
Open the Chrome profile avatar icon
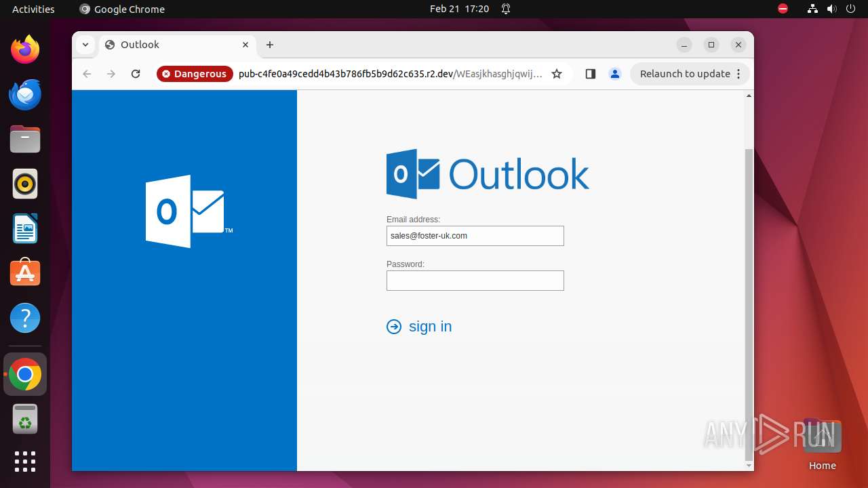pos(615,74)
